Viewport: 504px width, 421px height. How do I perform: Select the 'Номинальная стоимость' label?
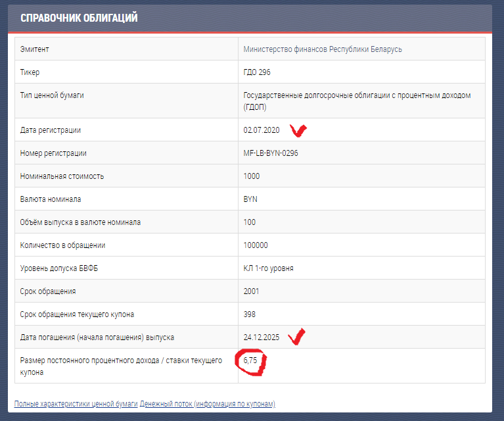pyautogui.click(x=62, y=176)
